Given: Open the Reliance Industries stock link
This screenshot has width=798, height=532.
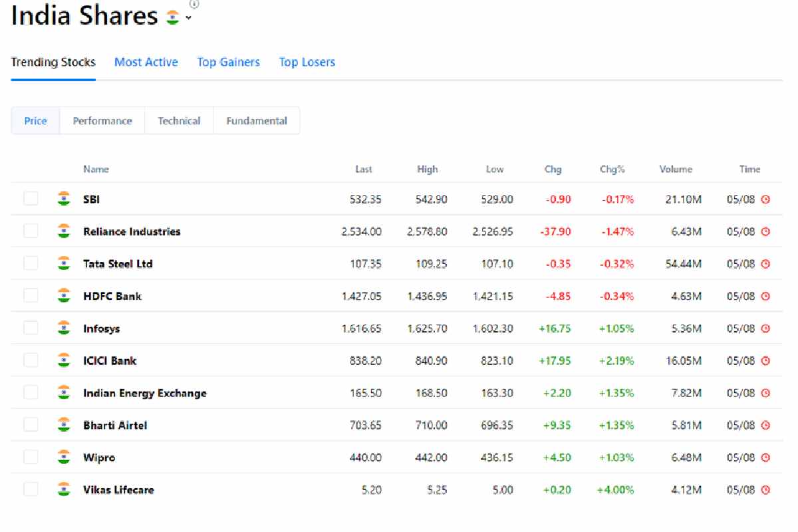Looking at the screenshot, I should [132, 231].
